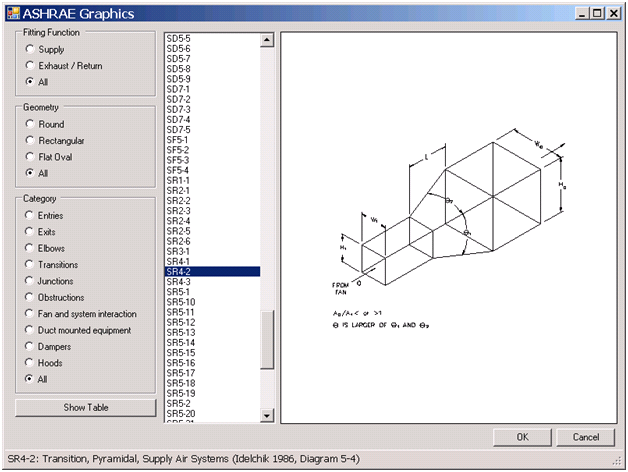Select fitting SD7-2 in the list

[x=212, y=99]
